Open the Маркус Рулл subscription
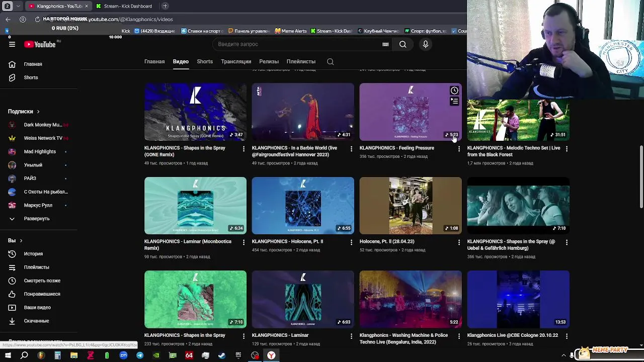Screen dimensions: 644x362 tap(38, 205)
